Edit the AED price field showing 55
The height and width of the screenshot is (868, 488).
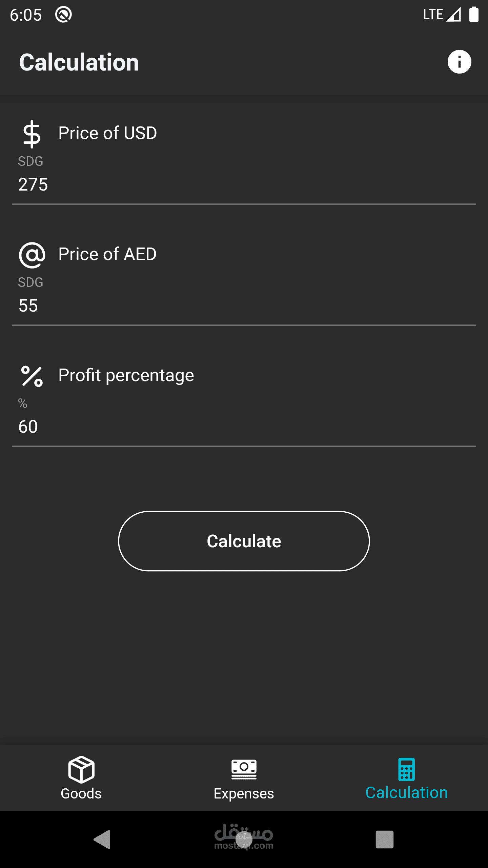244,306
